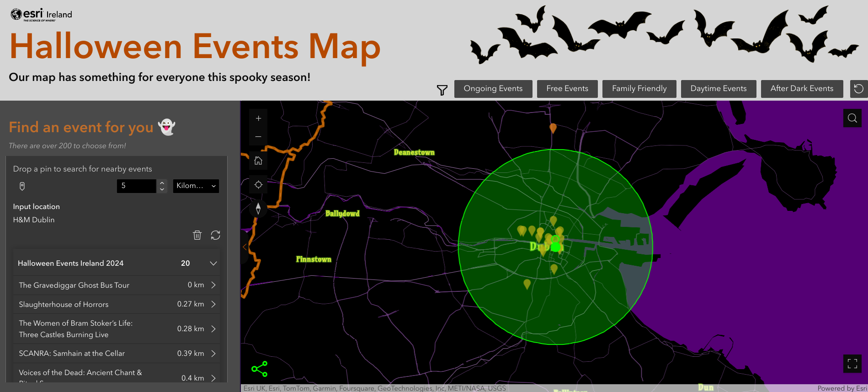Zoom out on the map
This screenshot has width=868, height=392.
(258, 137)
